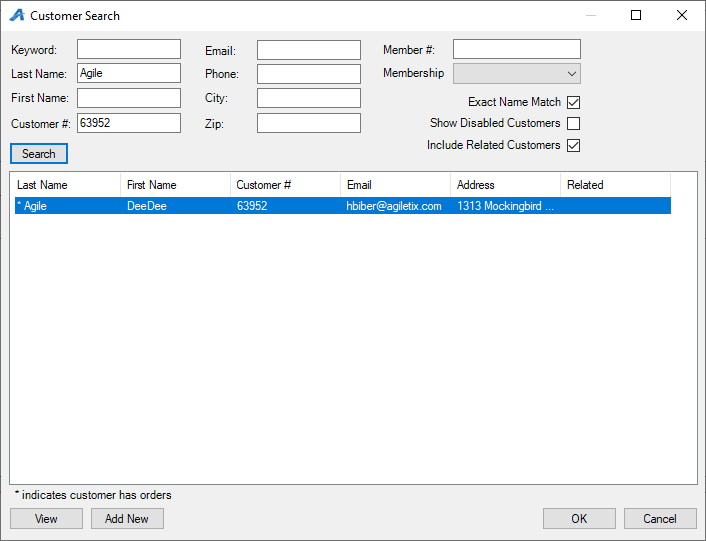Sort by the Email column header
The height and width of the screenshot is (541, 706).
(x=395, y=185)
